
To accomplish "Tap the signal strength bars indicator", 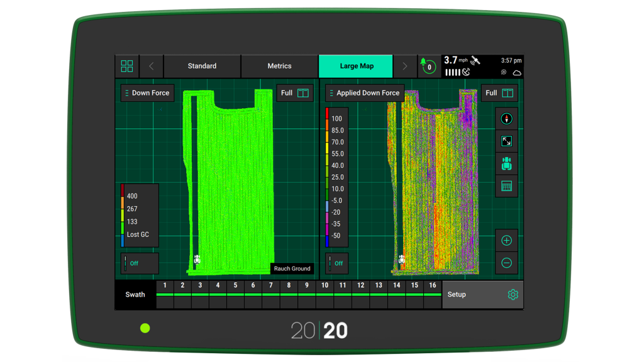I will point(453,73).
